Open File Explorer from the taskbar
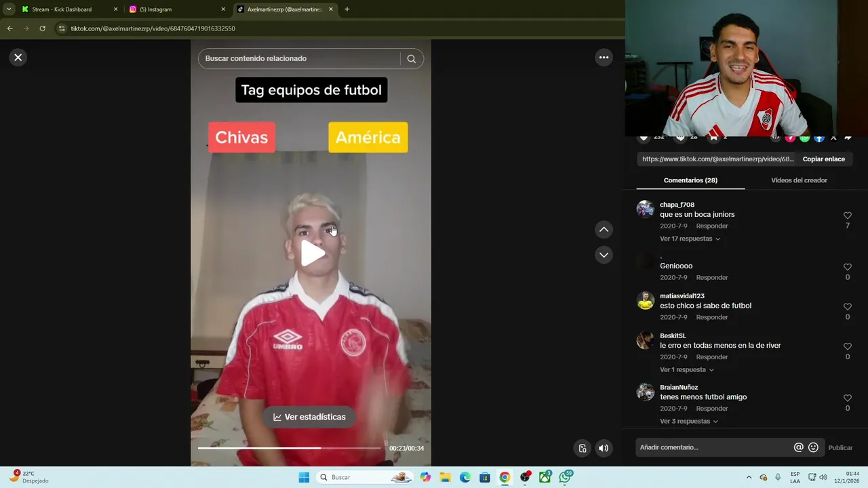Viewport: 868px width, 488px height. point(445,477)
